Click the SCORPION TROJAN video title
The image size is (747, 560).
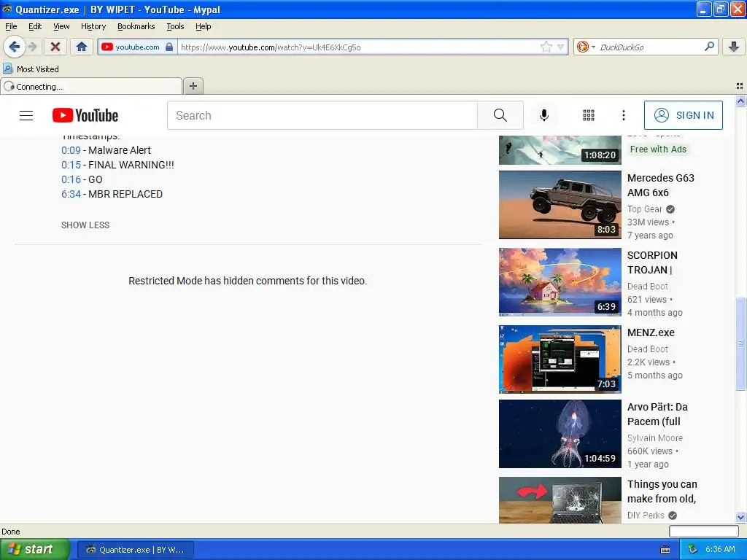[x=652, y=262]
